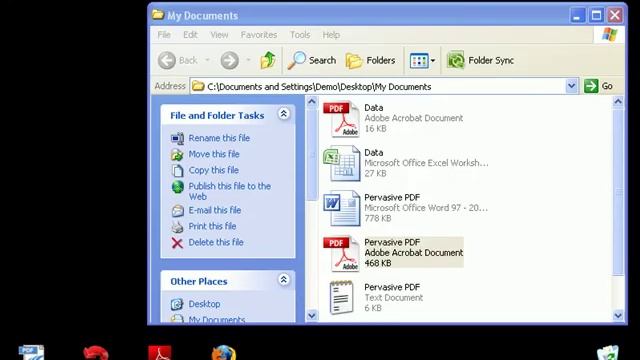Open the Edit menu

(x=190, y=35)
